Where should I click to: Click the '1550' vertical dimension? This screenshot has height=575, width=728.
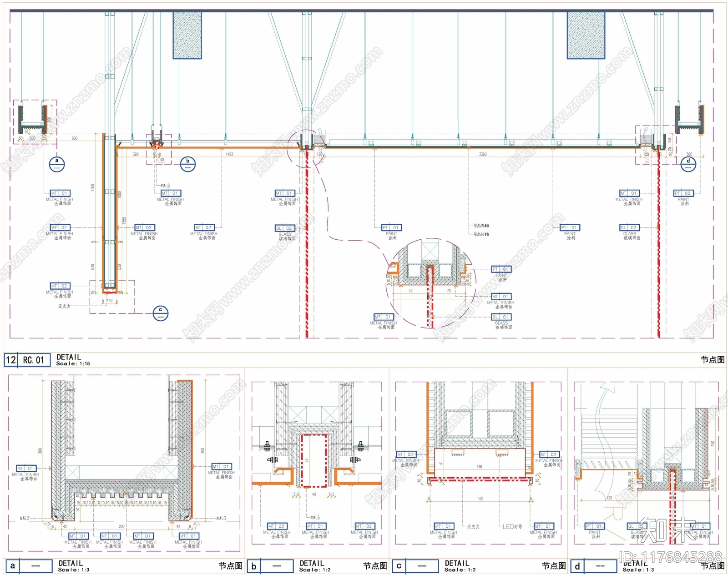point(124,220)
